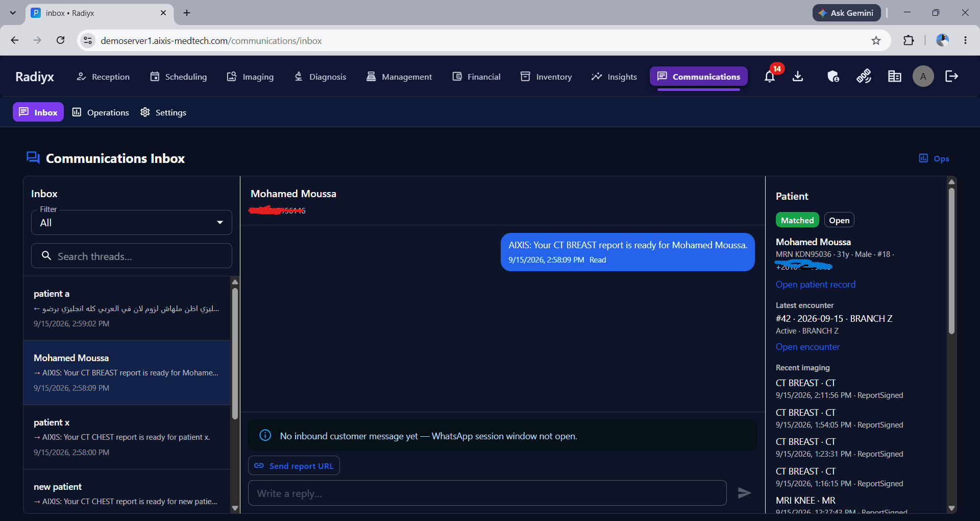Open the browser extensions puzzle icon
980x521 pixels.
(x=909, y=41)
